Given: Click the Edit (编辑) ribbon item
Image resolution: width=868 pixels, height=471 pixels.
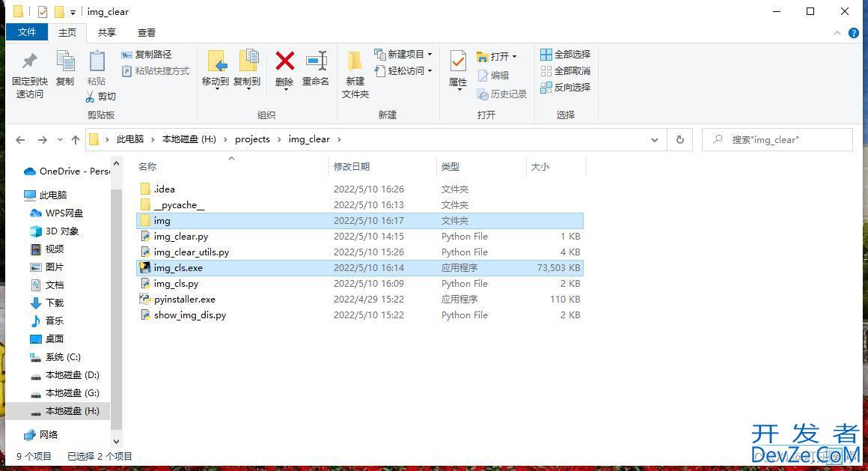Looking at the screenshot, I should pos(492,76).
